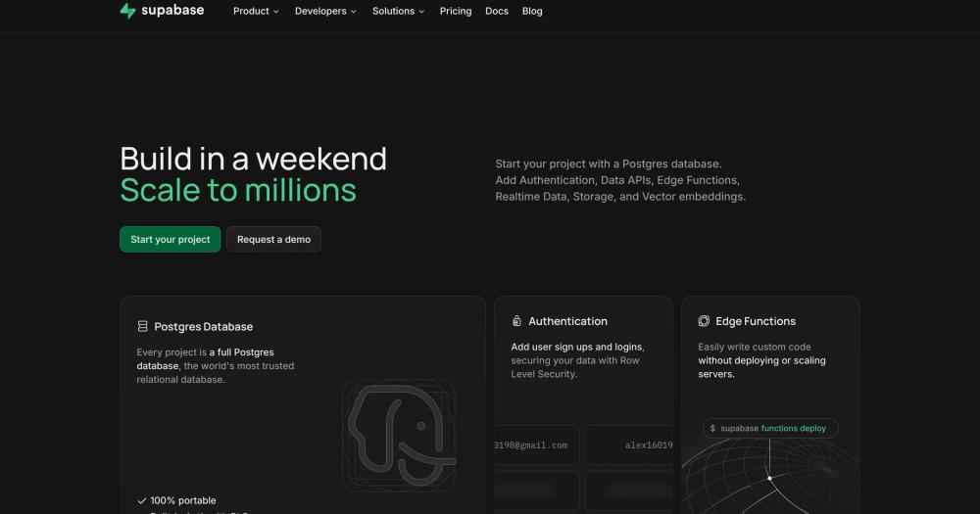Open the Authentication card title
Screen dimensions: 980x514
568,321
